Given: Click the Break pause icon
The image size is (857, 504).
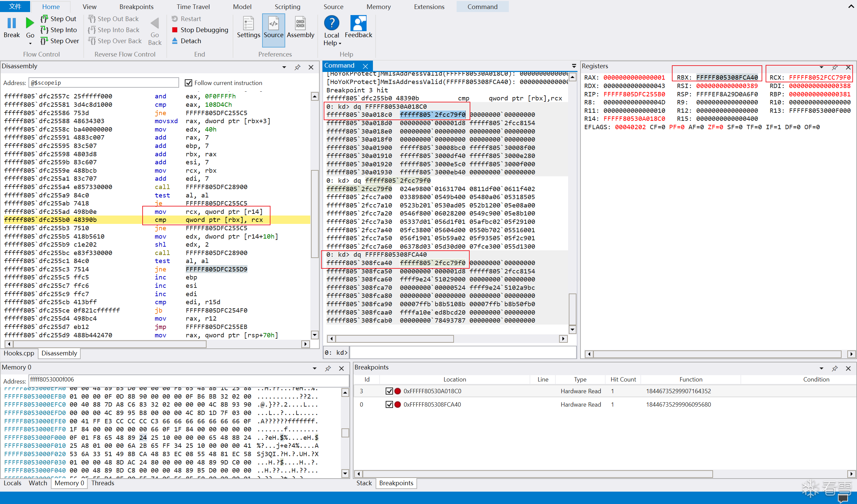Looking at the screenshot, I should pyautogui.click(x=12, y=23).
